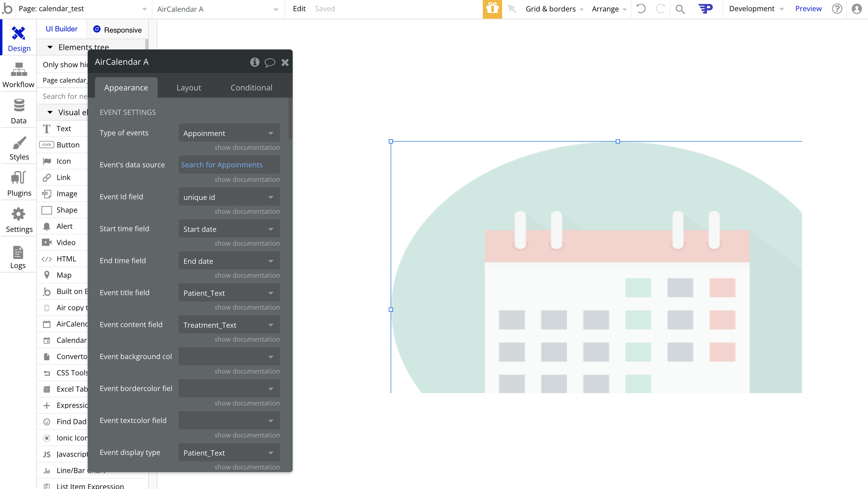The image size is (868, 489).
Task: Edit Search for Appoinments data source
Action: tap(222, 165)
